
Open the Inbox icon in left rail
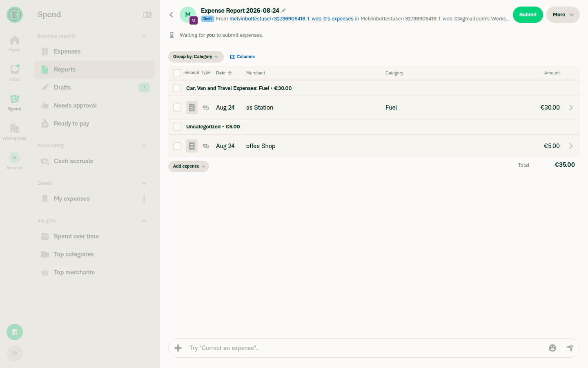[15, 70]
